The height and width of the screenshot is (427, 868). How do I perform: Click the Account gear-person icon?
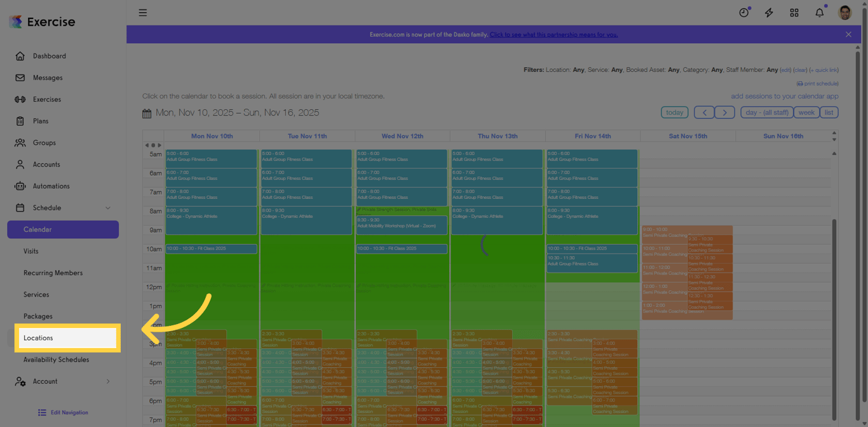tap(20, 381)
